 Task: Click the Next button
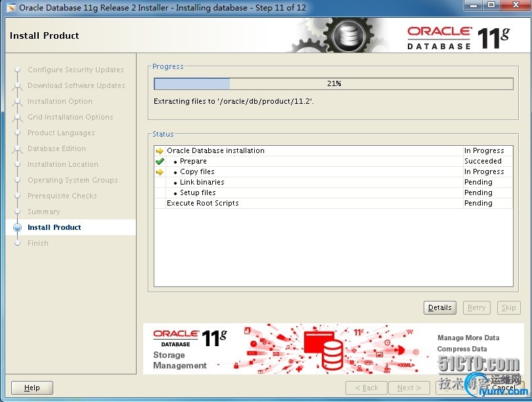pos(409,388)
